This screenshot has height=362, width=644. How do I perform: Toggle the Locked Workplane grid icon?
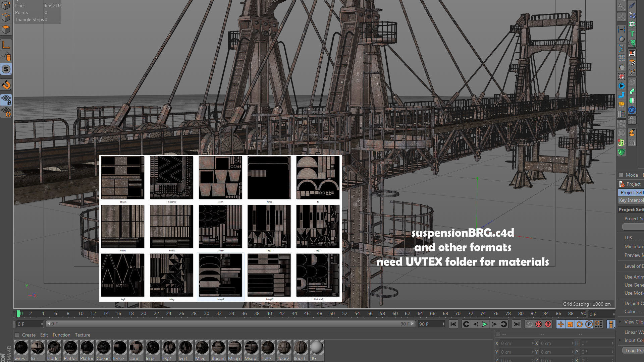6,100
